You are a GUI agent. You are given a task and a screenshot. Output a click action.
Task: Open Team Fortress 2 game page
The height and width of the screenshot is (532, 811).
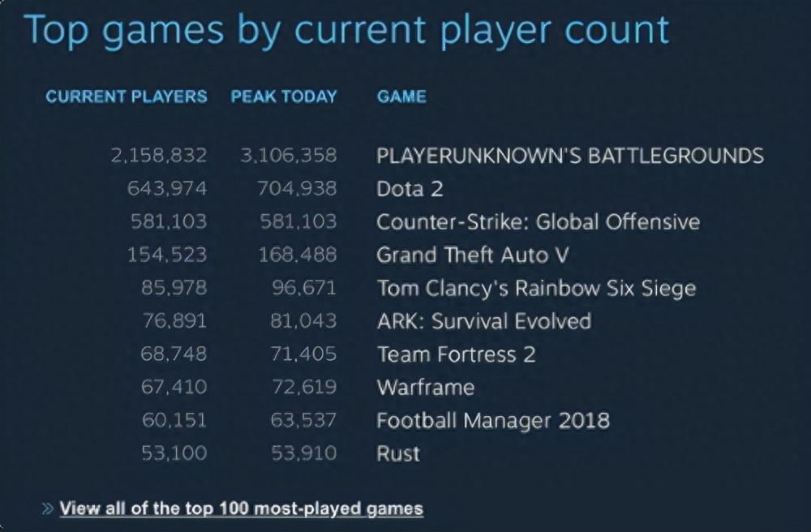[456, 354]
